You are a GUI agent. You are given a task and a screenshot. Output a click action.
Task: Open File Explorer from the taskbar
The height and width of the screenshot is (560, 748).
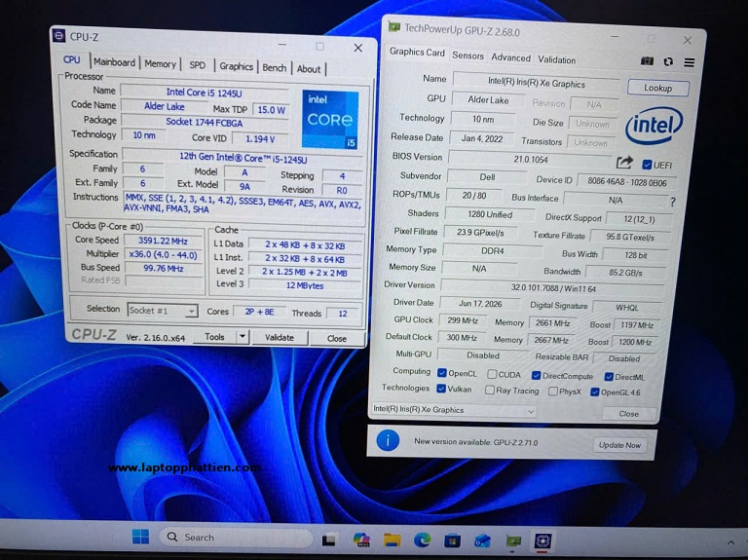393,540
